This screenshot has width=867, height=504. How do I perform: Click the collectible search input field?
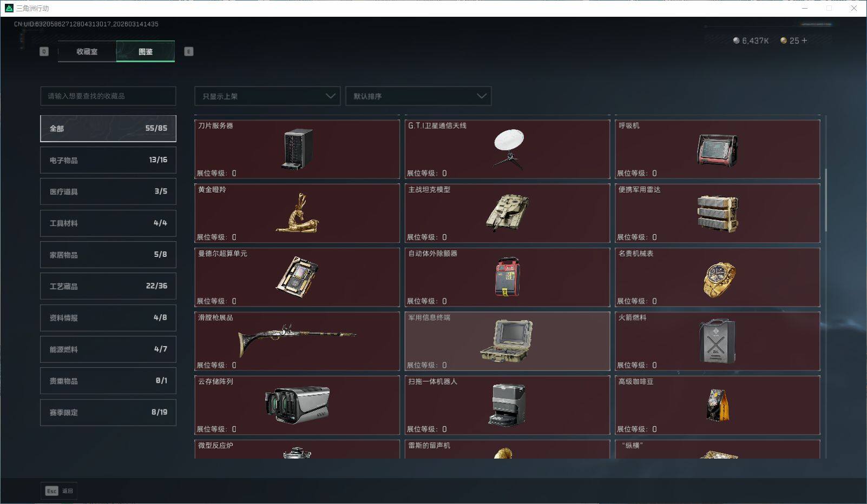(x=108, y=96)
